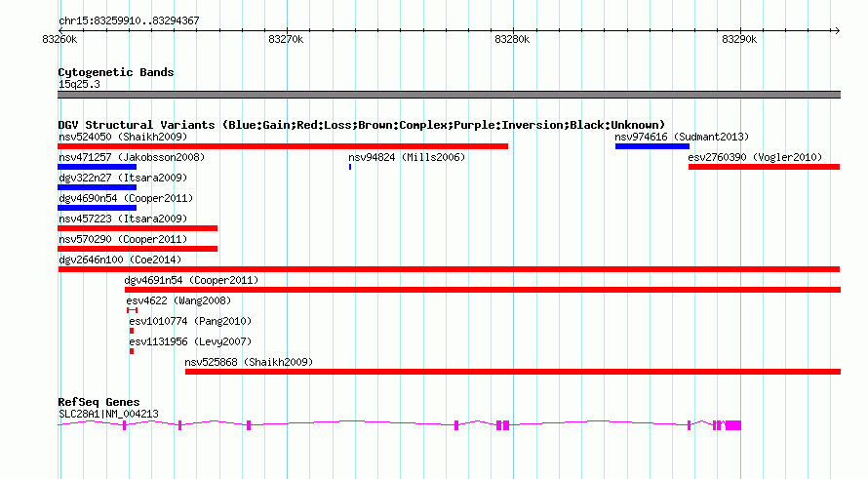Select the nsv94824 (Mills2006) label

407,157
